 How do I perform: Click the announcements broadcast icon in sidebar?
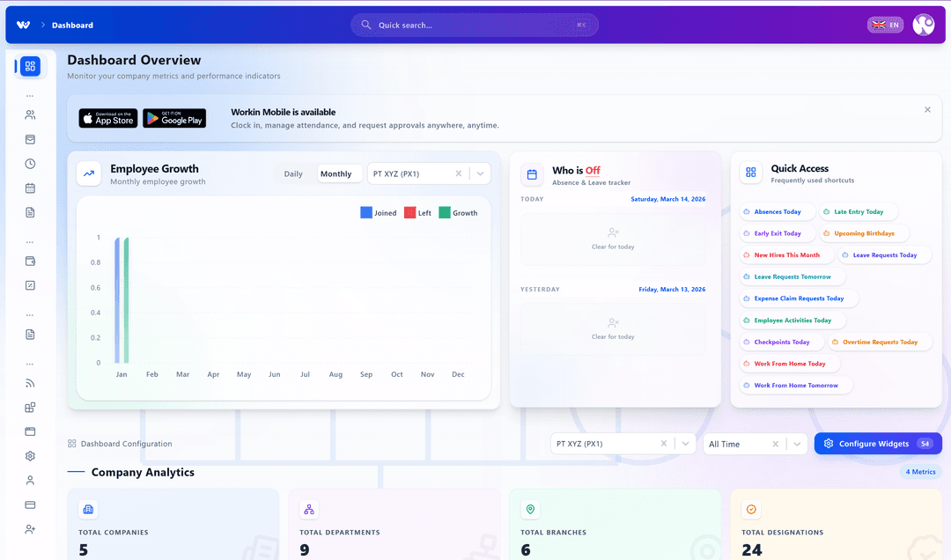[30, 383]
